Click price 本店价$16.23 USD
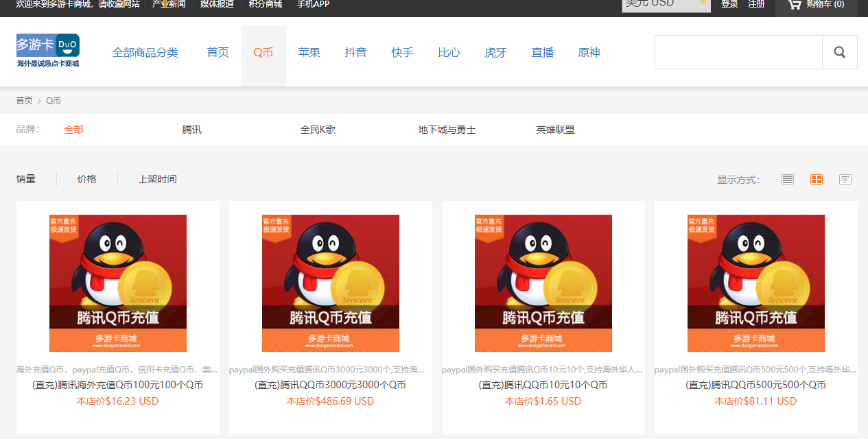 [118, 401]
